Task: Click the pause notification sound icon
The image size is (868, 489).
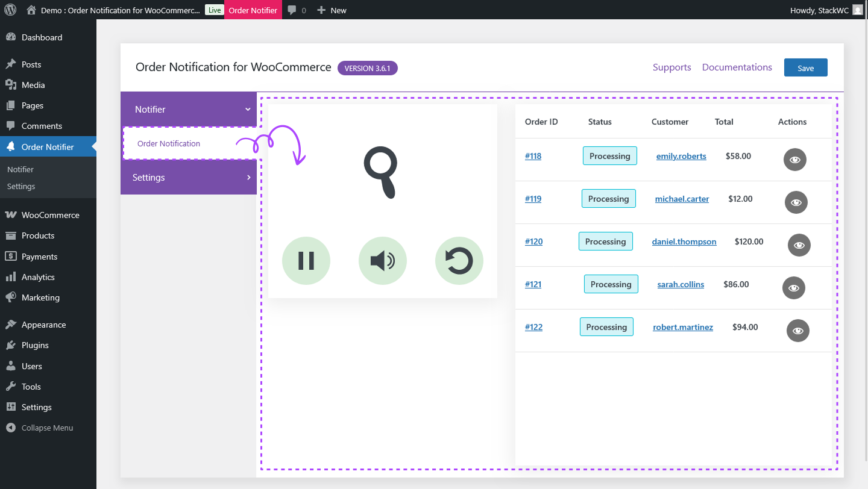Action: tap(306, 260)
